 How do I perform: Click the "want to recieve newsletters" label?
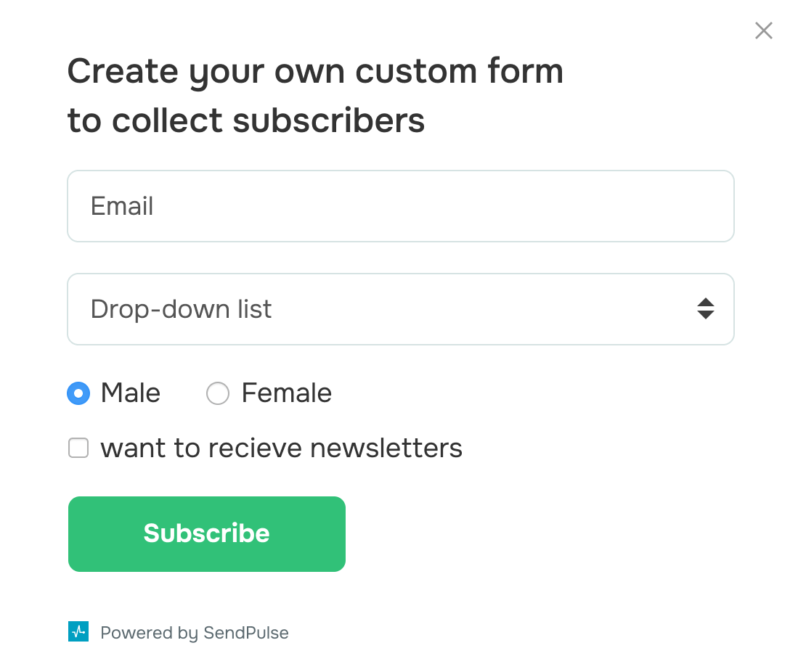[x=281, y=448]
